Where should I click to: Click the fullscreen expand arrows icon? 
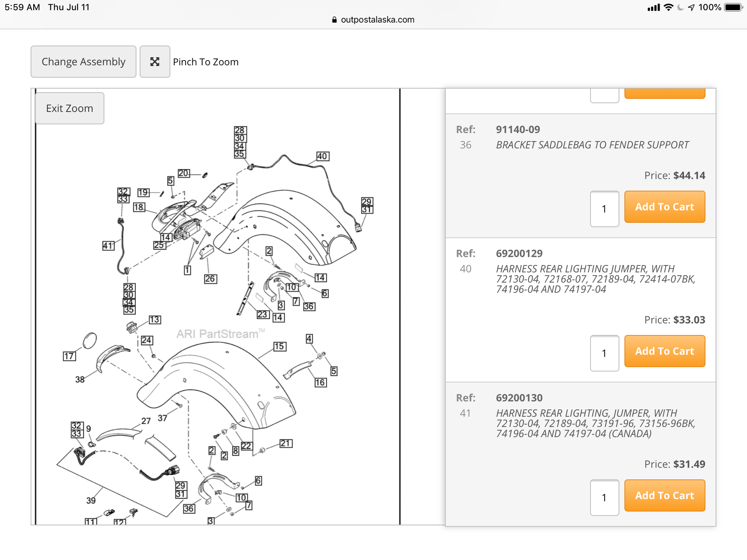click(x=155, y=62)
